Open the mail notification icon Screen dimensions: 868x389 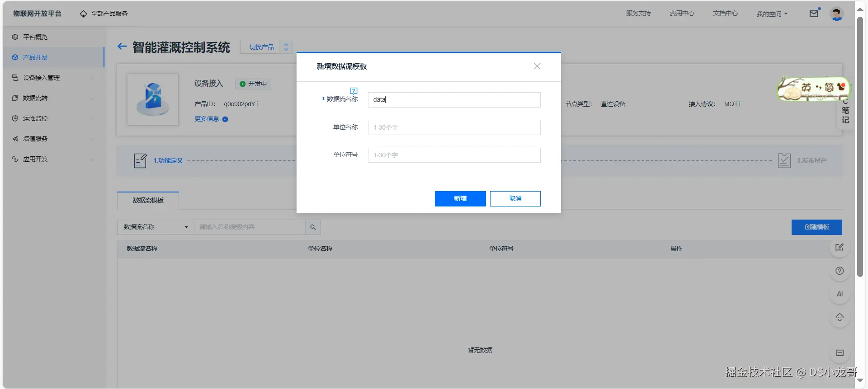click(x=814, y=14)
